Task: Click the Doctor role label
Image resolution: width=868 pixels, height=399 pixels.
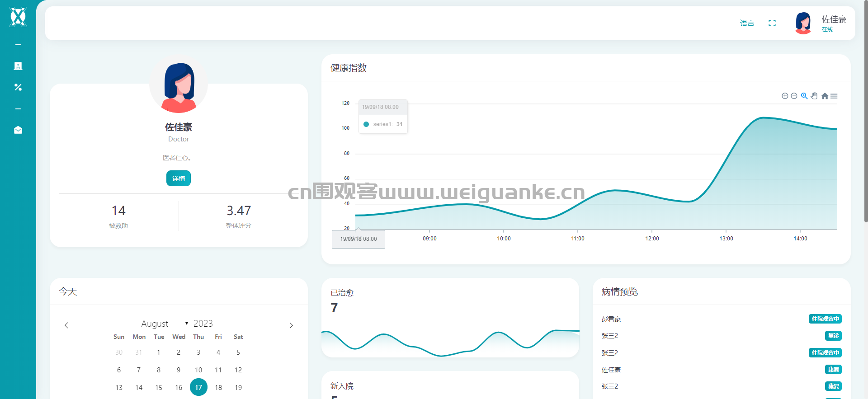Action: click(179, 139)
